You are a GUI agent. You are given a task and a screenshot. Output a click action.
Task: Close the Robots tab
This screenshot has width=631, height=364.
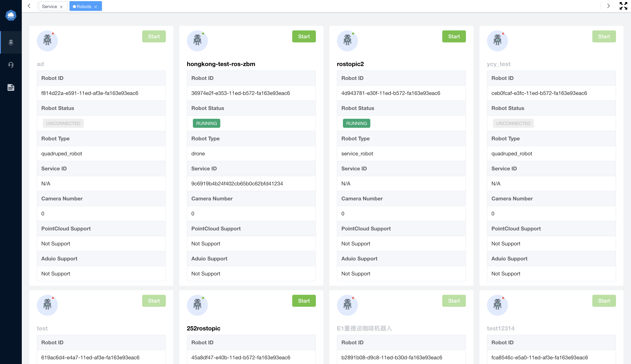pyautogui.click(x=96, y=7)
